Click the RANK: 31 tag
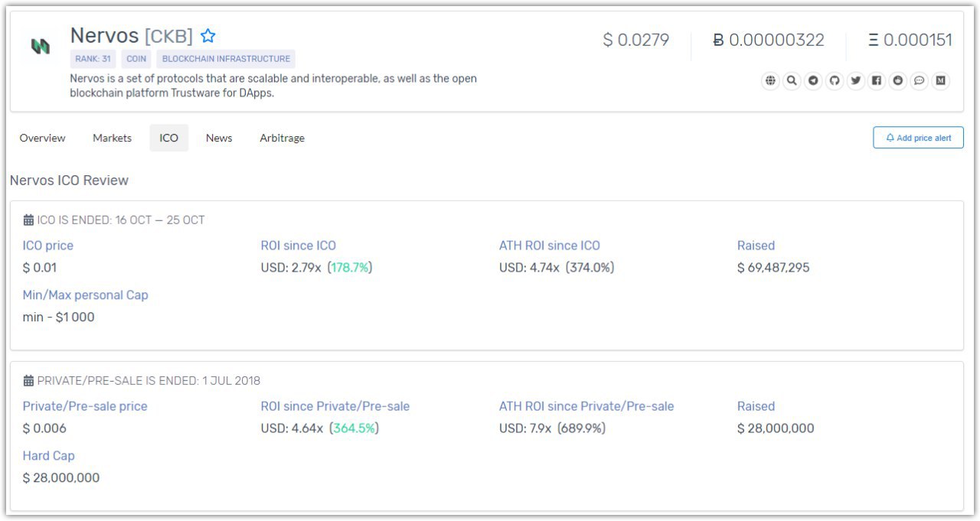The width and height of the screenshot is (980, 521). click(93, 59)
